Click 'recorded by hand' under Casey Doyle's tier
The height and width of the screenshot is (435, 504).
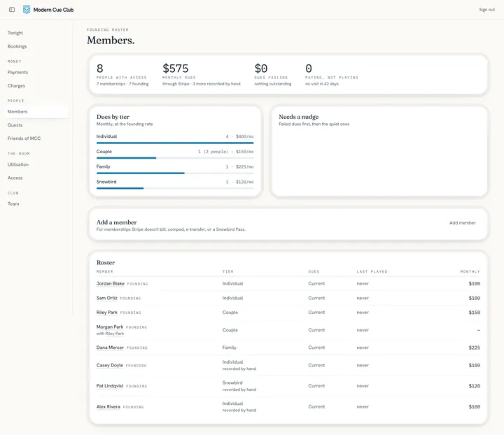[239, 369]
